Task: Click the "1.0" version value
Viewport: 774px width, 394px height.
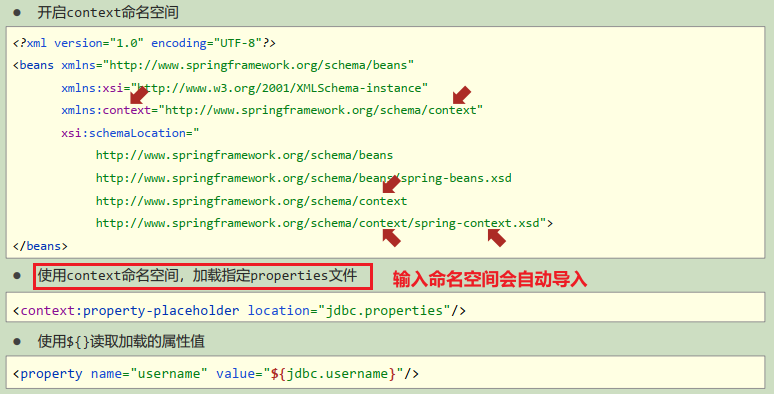Action: pyautogui.click(x=126, y=43)
